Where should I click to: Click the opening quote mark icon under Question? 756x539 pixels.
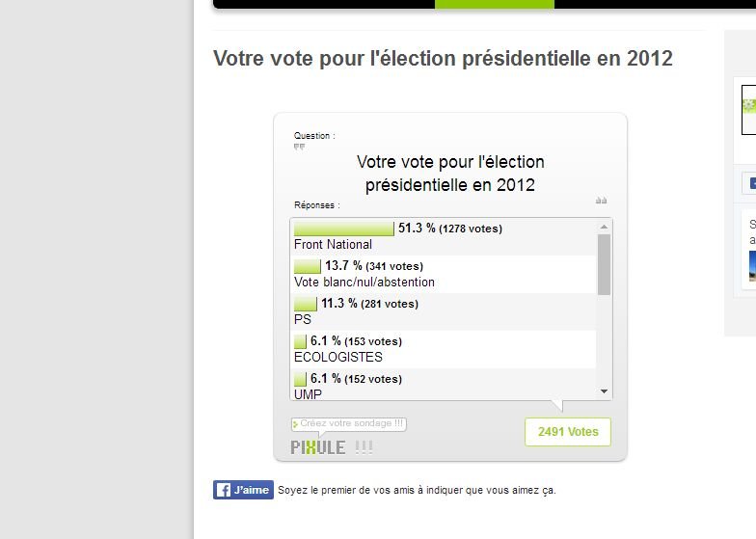[x=299, y=147]
